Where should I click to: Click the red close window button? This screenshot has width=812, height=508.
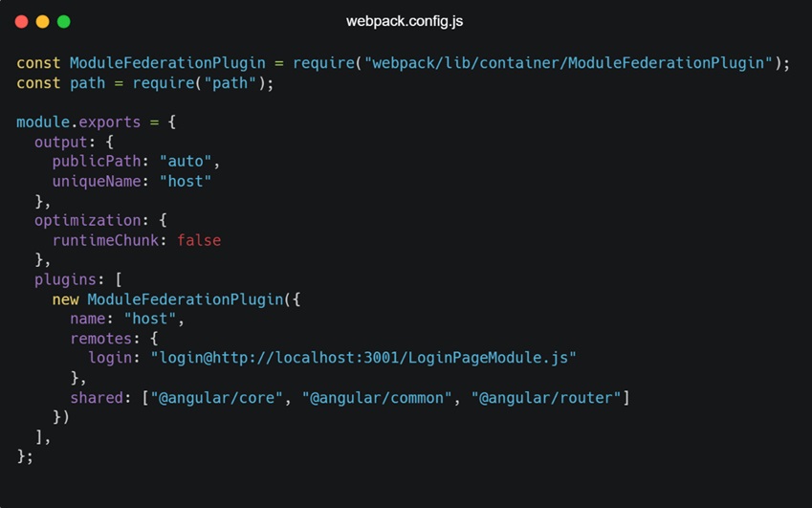[x=22, y=21]
